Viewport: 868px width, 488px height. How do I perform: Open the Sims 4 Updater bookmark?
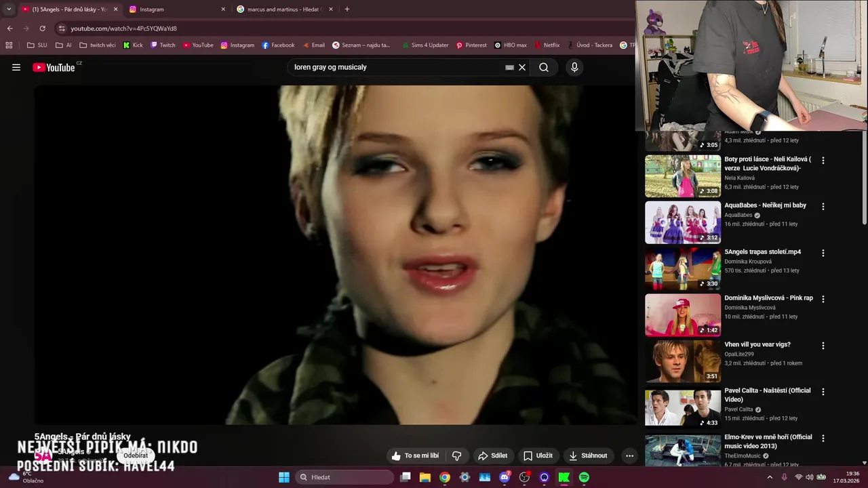pos(425,45)
